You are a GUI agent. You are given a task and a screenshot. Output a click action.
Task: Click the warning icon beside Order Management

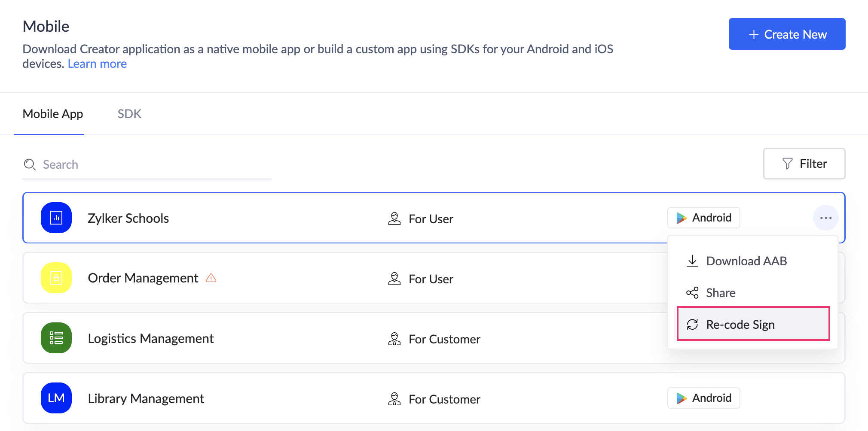pos(211,278)
